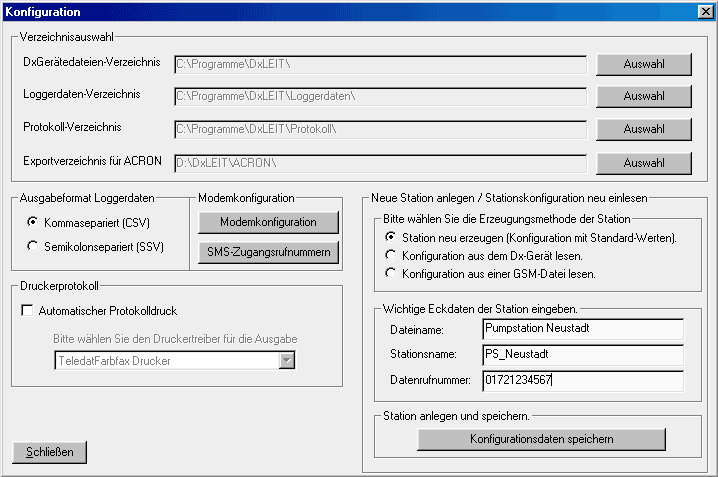Click the Druckerprotokoll group label
The image size is (718, 477).
60,286
